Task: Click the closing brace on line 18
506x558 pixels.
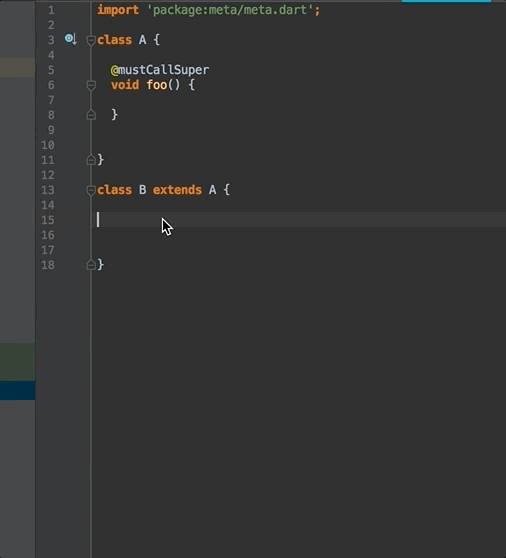Action: (x=101, y=265)
